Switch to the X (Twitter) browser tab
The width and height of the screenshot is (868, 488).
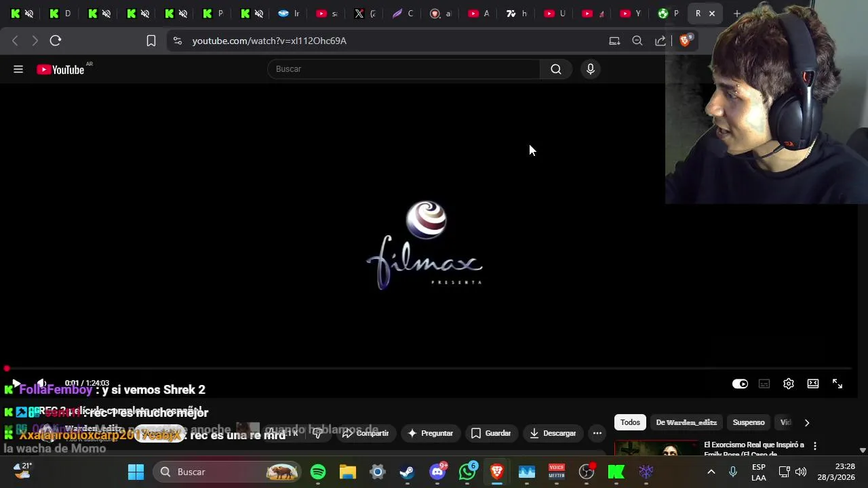(366, 14)
